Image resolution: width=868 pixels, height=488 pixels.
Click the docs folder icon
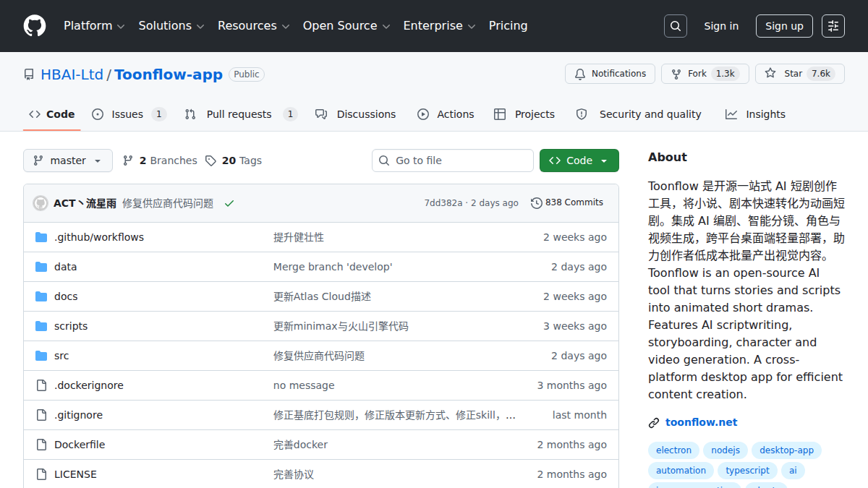[41, 296]
